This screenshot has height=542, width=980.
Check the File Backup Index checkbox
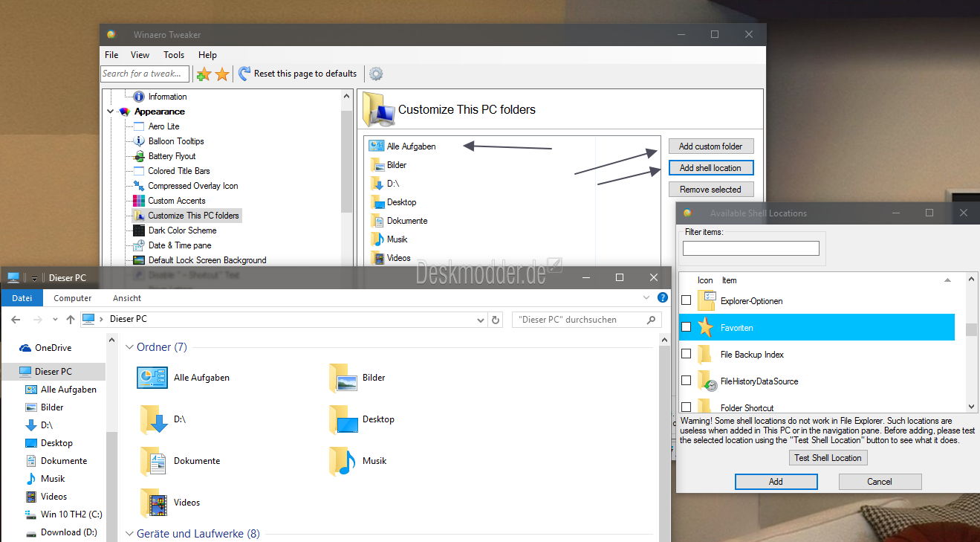[687, 354]
